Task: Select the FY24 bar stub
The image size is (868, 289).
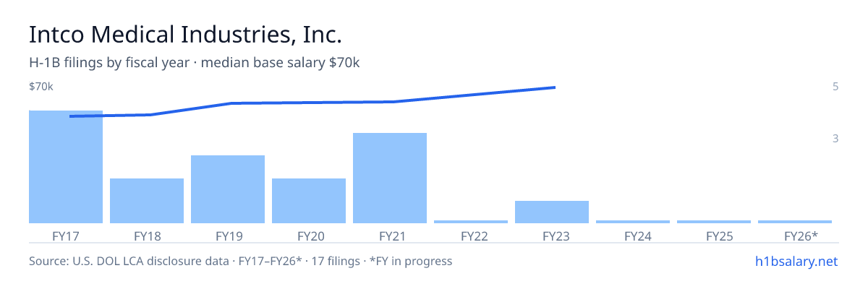Action: pyautogui.click(x=633, y=222)
